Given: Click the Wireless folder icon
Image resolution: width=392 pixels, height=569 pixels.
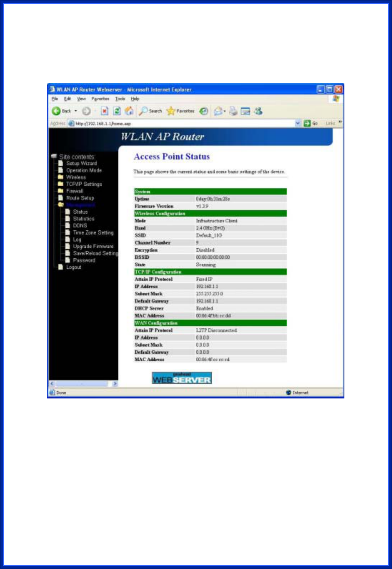Looking at the screenshot, I should 61,177.
